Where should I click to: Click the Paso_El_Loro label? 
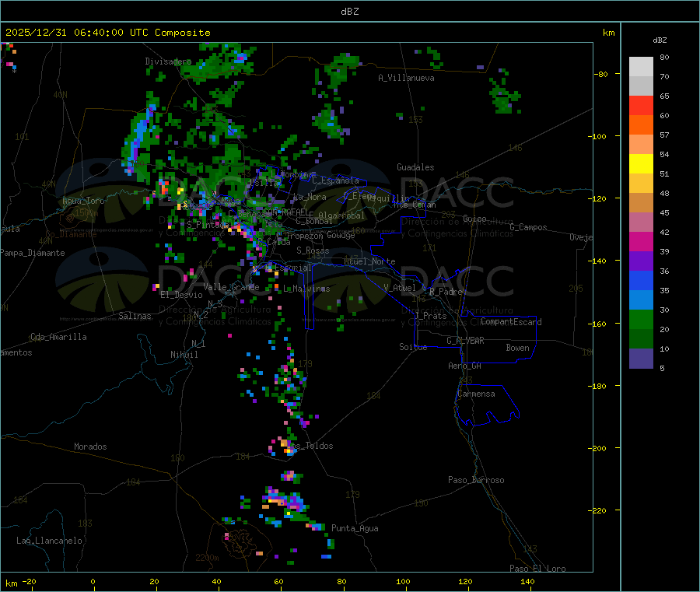point(537,569)
